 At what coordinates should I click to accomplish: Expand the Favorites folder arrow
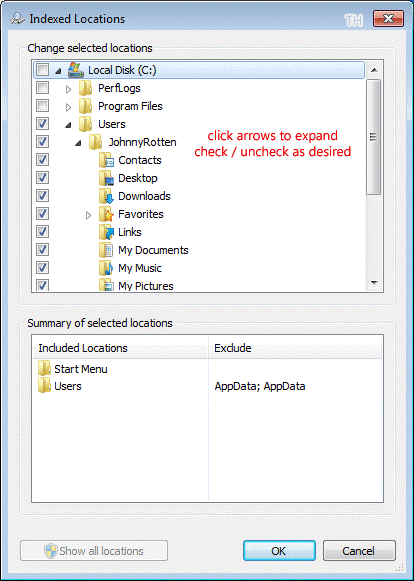(x=88, y=215)
